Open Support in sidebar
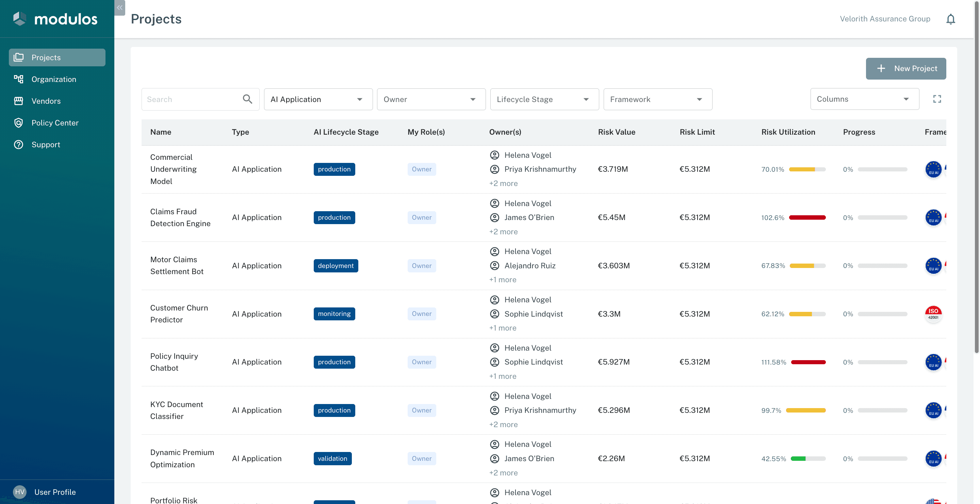 click(57, 145)
